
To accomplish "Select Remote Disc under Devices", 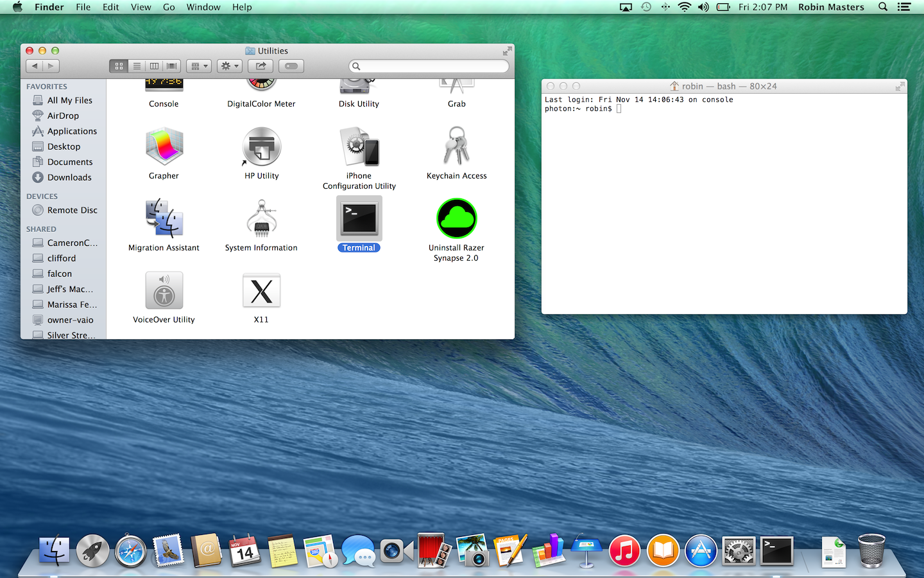I will tap(64, 210).
